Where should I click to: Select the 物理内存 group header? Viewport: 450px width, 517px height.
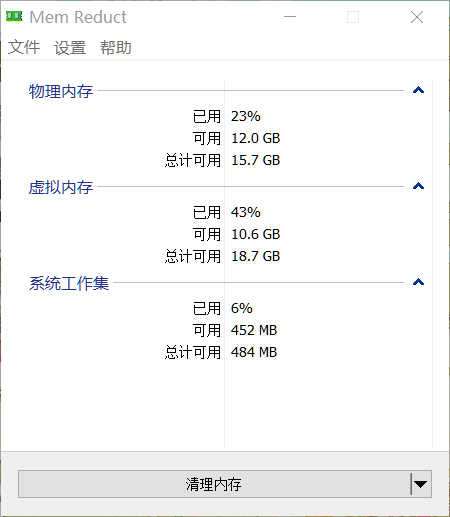point(61,91)
